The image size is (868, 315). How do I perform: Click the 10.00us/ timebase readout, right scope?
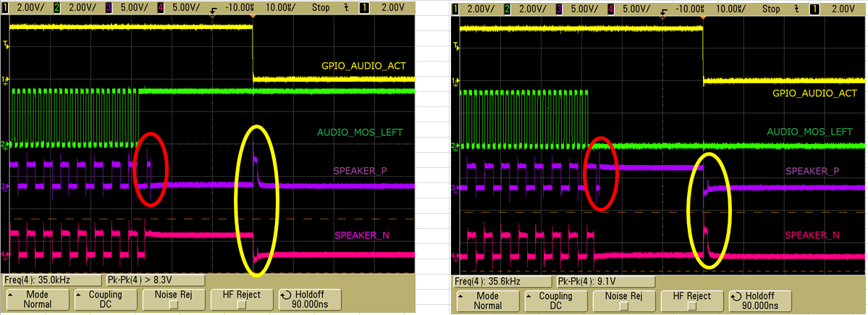tap(731, 9)
